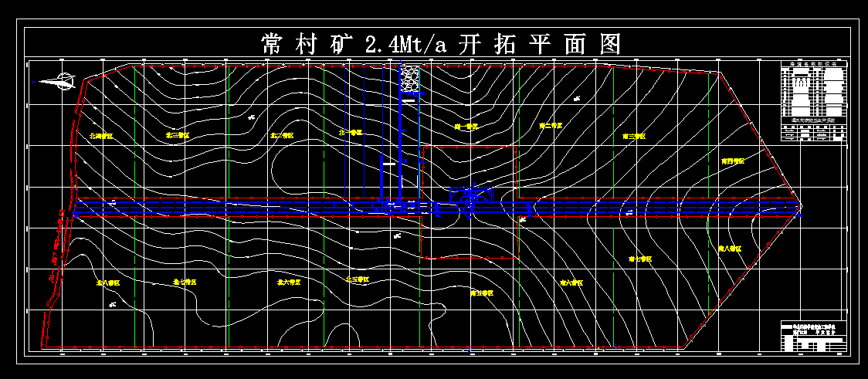
Task: Select the 北二带区 zone label
Action: [281, 135]
